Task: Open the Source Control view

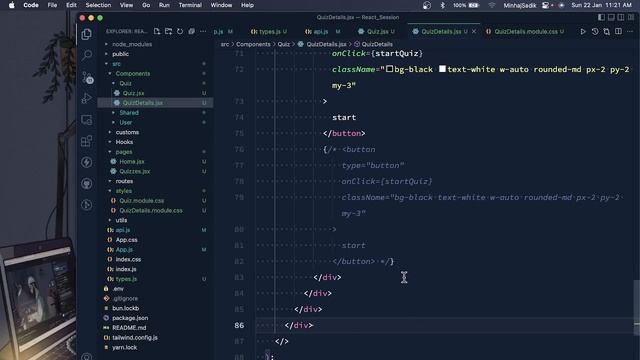Action: tap(87, 77)
